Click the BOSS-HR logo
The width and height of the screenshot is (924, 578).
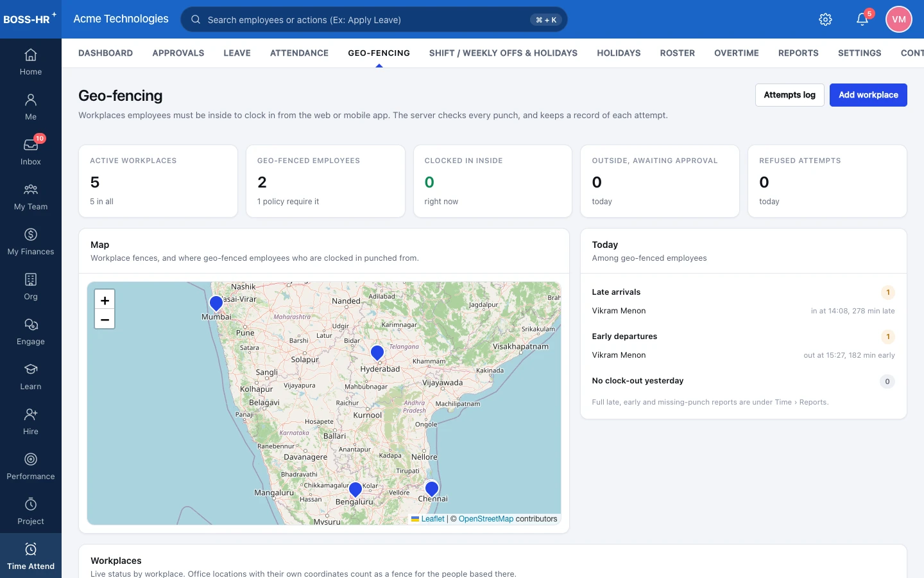30,19
